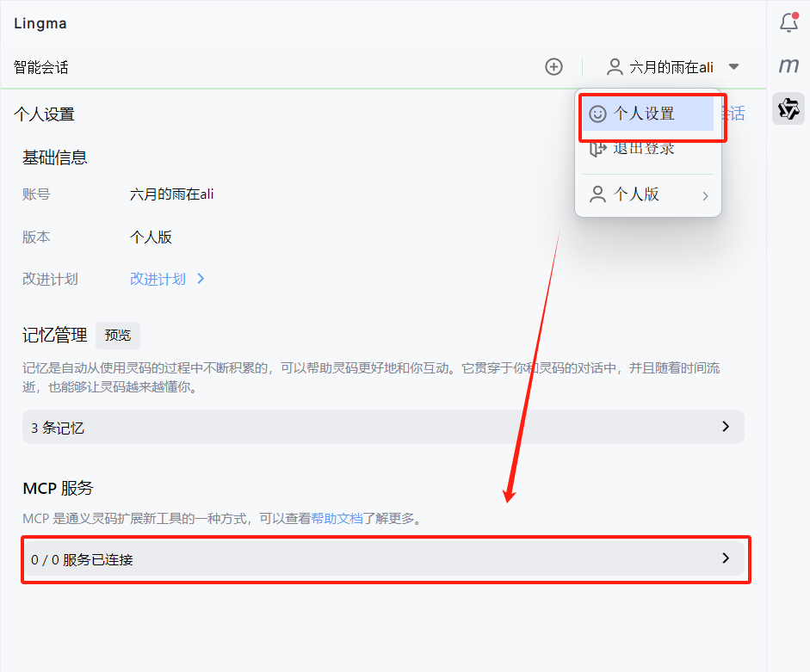Expand the '3 条记忆' memory list row

(x=383, y=427)
